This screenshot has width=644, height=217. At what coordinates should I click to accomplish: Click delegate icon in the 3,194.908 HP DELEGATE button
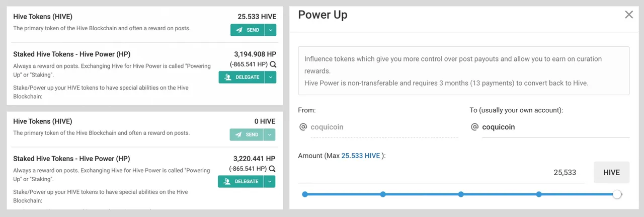tap(228, 77)
